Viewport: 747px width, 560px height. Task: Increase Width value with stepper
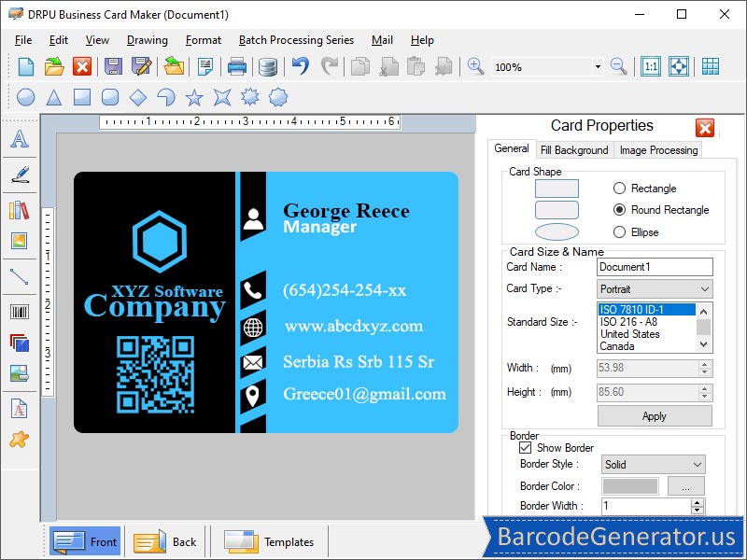pos(705,364)
